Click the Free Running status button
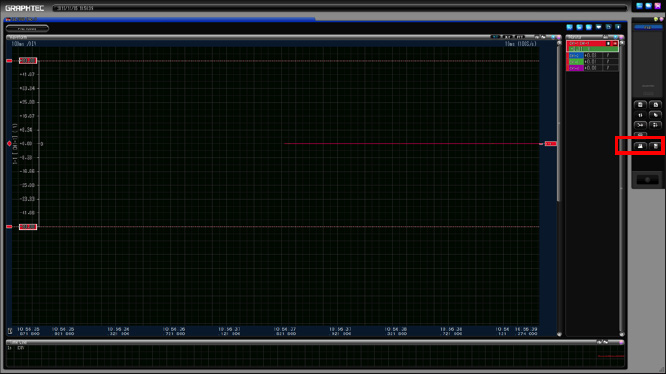This screenshot has height=375, width=666. (27, 29)
